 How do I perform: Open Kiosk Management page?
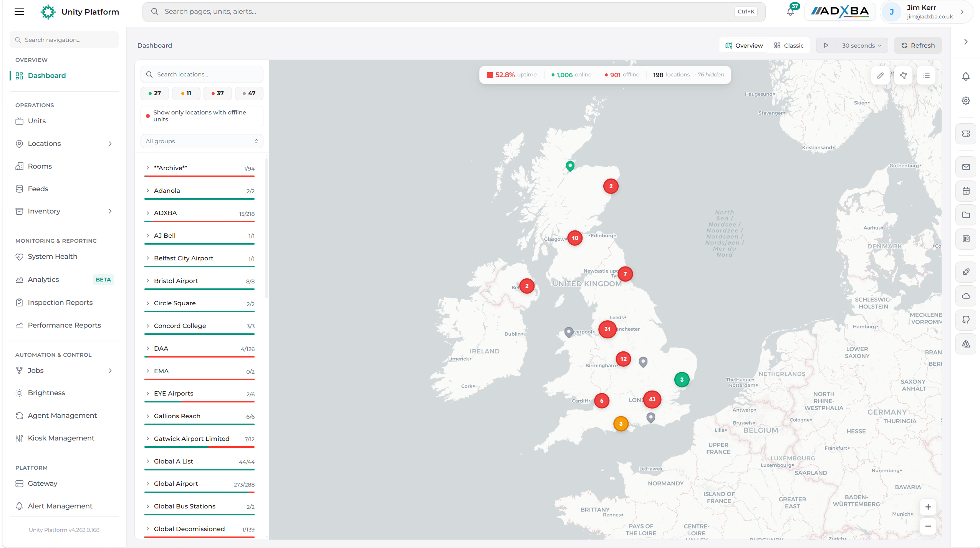[x=64, y=438]
